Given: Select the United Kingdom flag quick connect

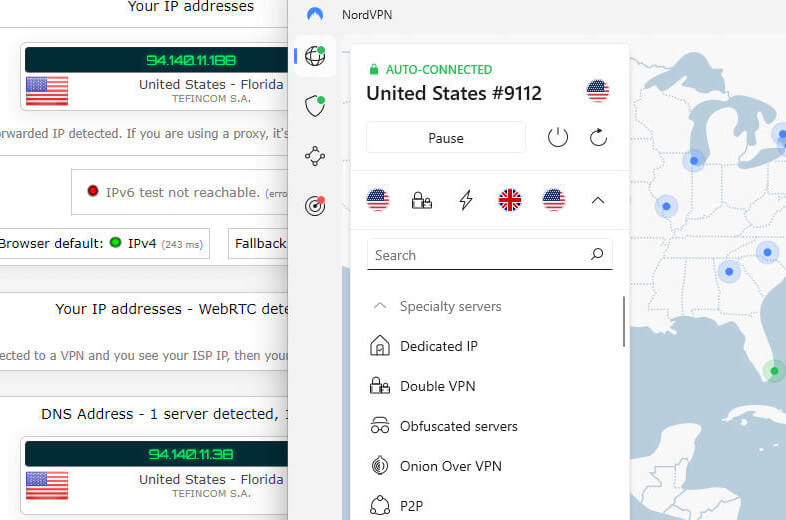Looking at the screenshot, I should tap(510, 200).
